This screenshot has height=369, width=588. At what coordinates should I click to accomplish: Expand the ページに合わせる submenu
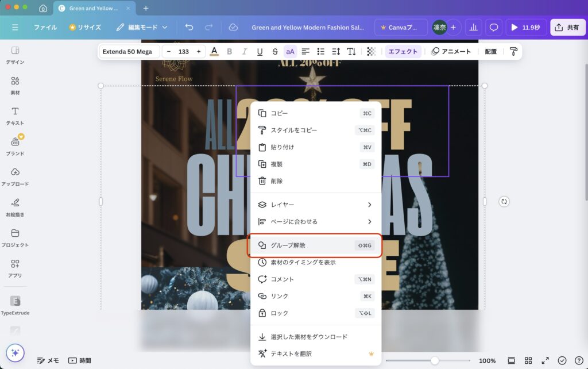point(316,221)
